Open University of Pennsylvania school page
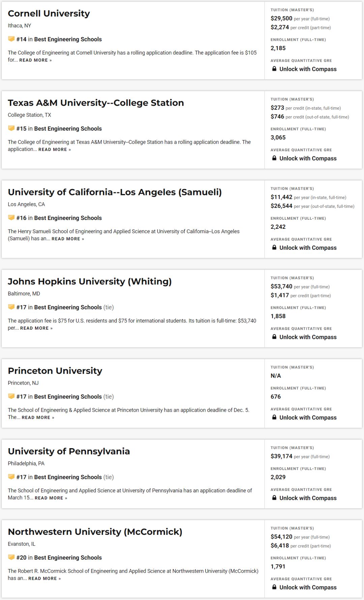The width and height of the screenshot is (364, 600). [69, 451]
